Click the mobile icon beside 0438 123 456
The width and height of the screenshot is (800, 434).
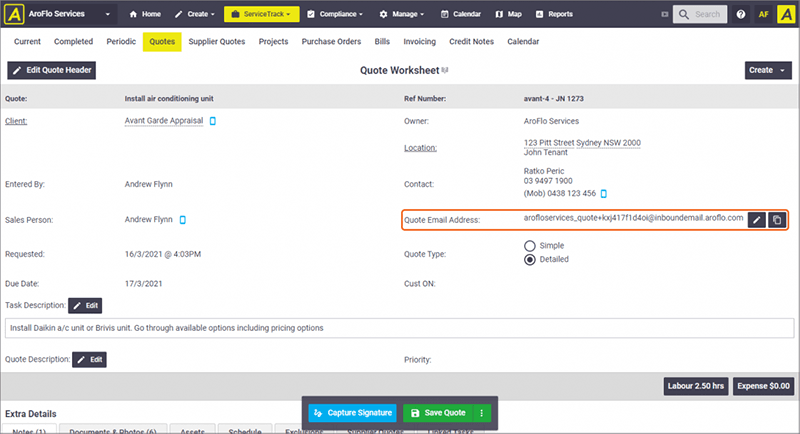[604, 194]
